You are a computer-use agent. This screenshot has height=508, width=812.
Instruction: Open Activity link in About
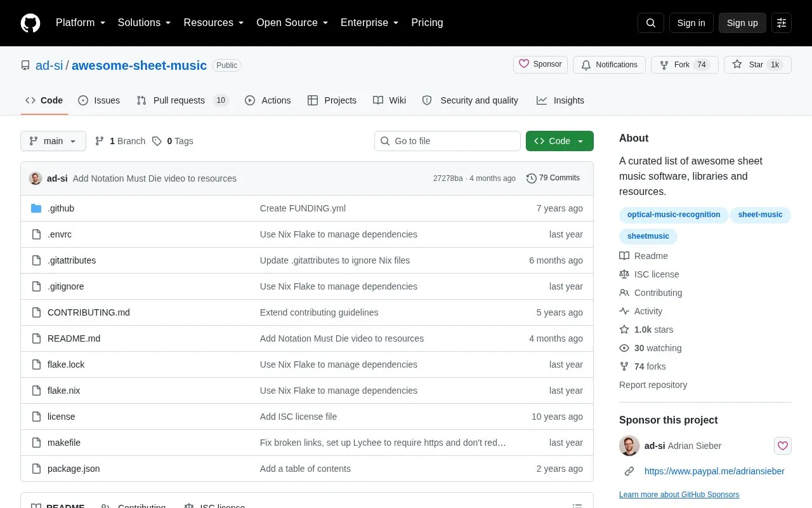641,311
